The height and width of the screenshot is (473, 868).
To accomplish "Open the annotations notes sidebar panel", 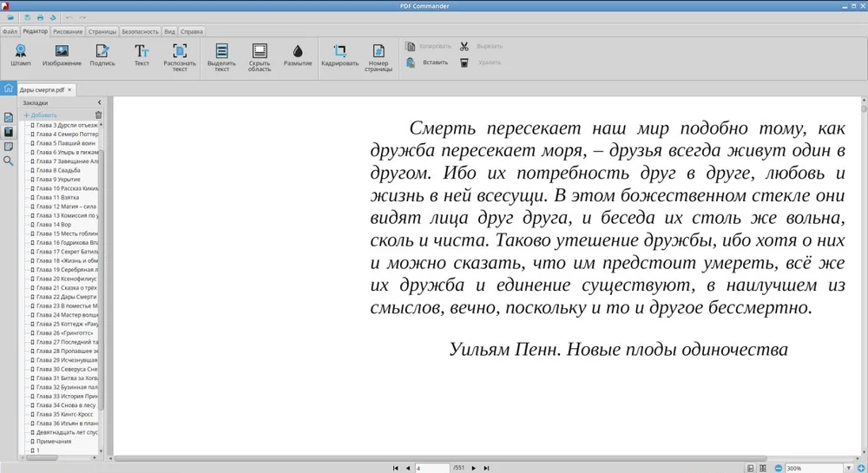I will (9, 147).
